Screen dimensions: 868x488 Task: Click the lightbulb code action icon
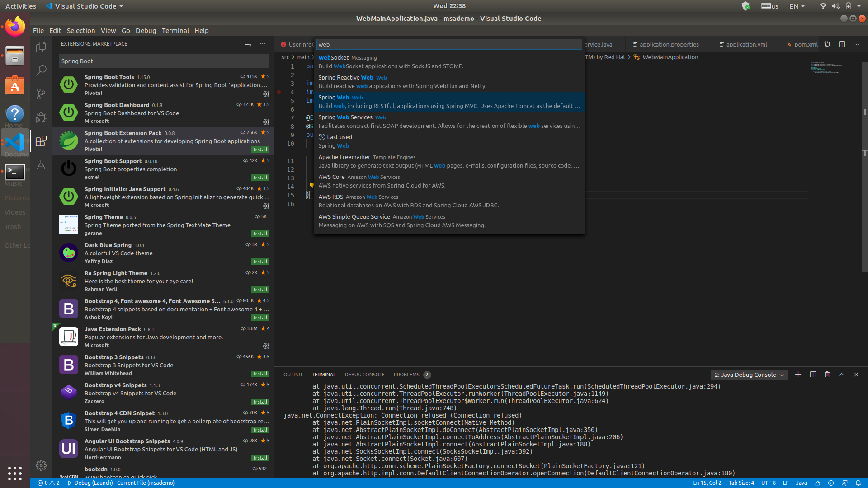(311, 186)
